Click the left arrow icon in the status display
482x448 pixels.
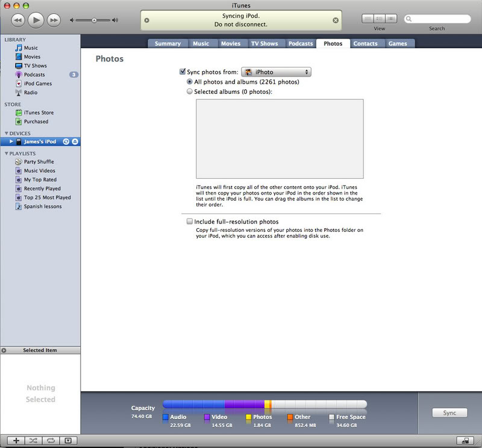tap(146, 20)
